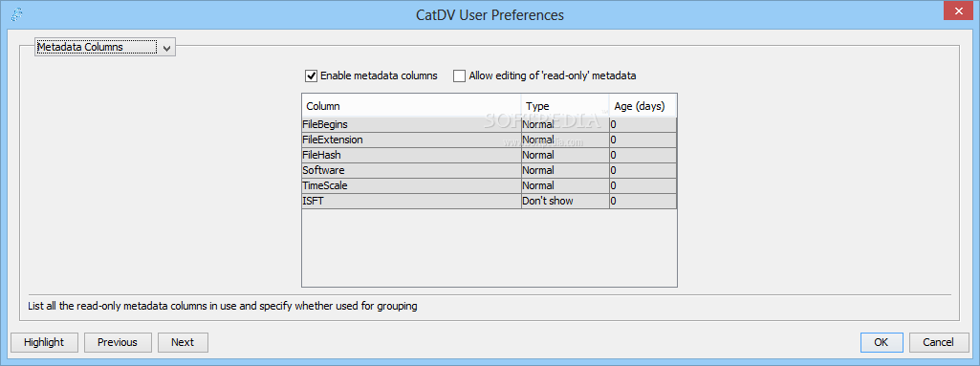
Task: Click the Age (days) column header
Action: click(x=642, y=106)
